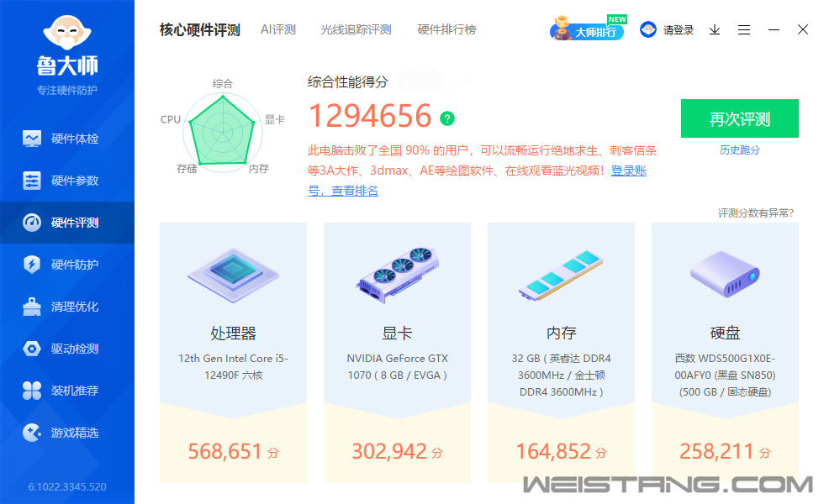
Task: Click the 内存 card title
Action: [x=562, y=333]
